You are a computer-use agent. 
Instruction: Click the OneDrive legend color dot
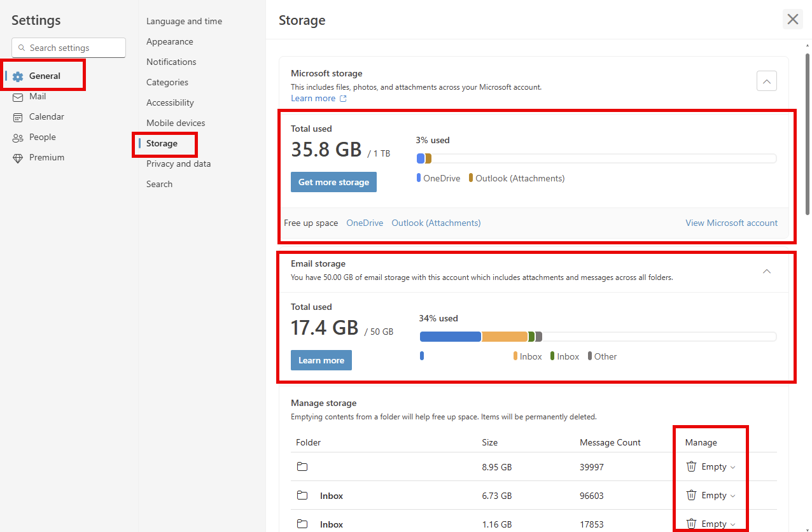click(419, 178)
